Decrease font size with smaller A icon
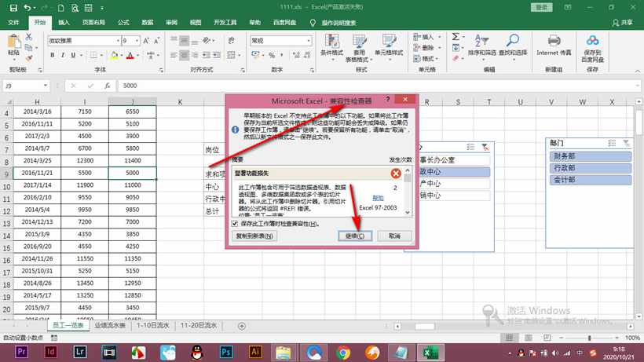 tap(156, 41)
